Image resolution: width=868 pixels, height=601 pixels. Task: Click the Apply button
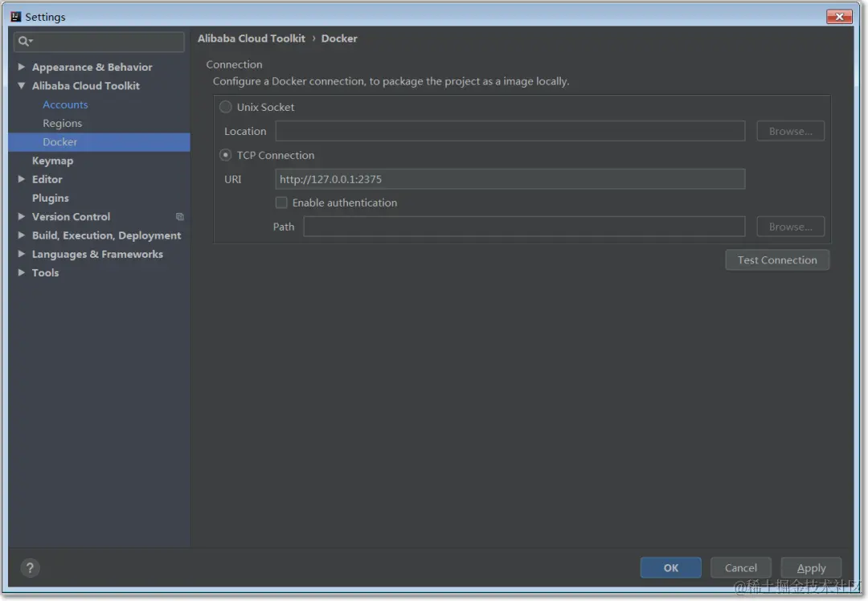(x=811, y=568)
